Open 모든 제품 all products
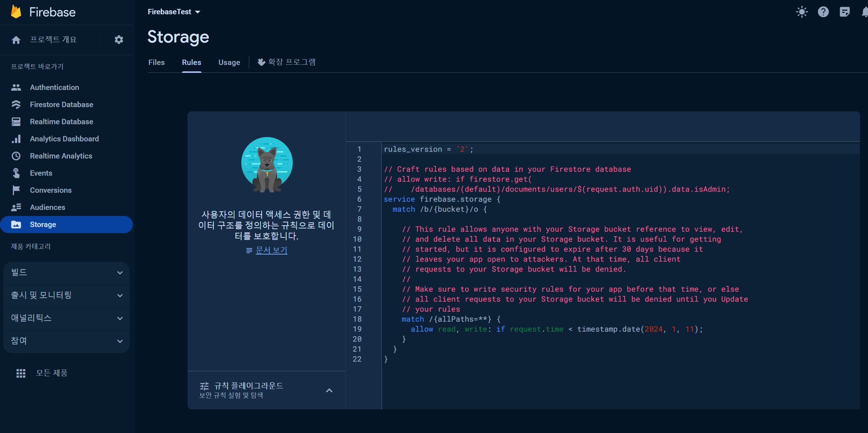 point(51,373)
